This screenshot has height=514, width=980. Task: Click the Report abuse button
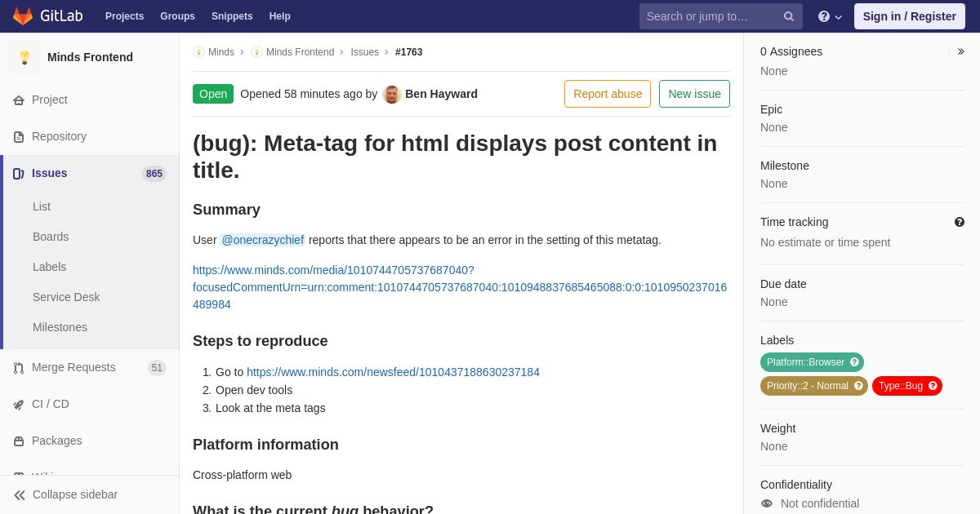pyautogui.click(x=608, y=94)
